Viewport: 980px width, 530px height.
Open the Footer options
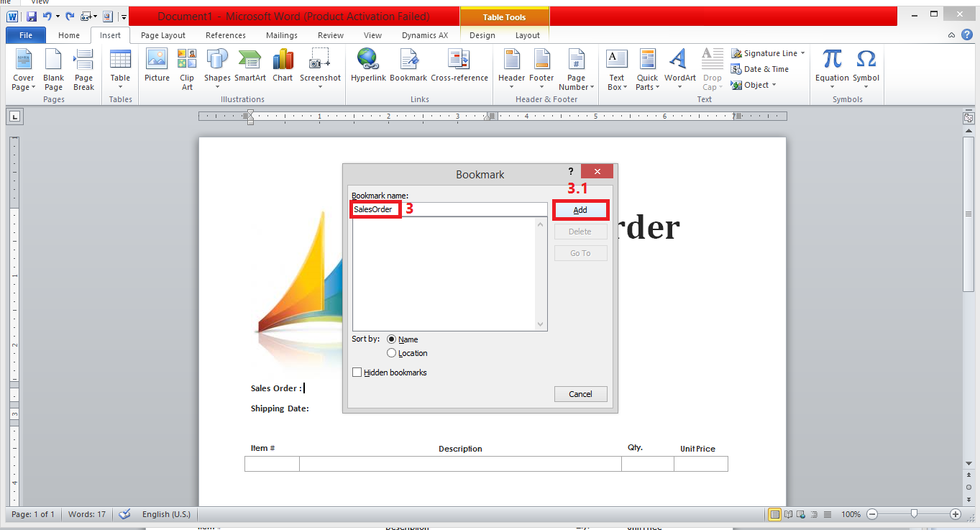click(541, 70)
